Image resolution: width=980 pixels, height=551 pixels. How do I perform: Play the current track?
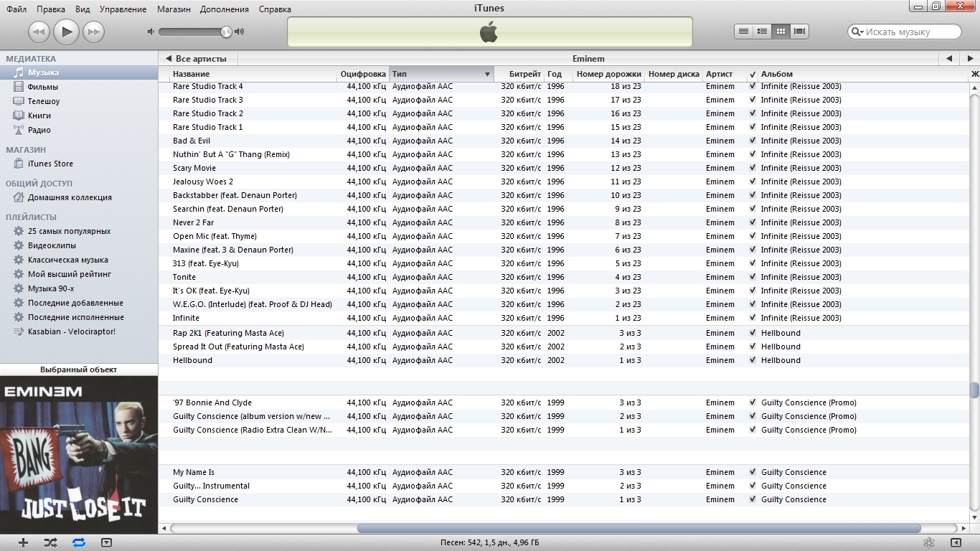66,31
